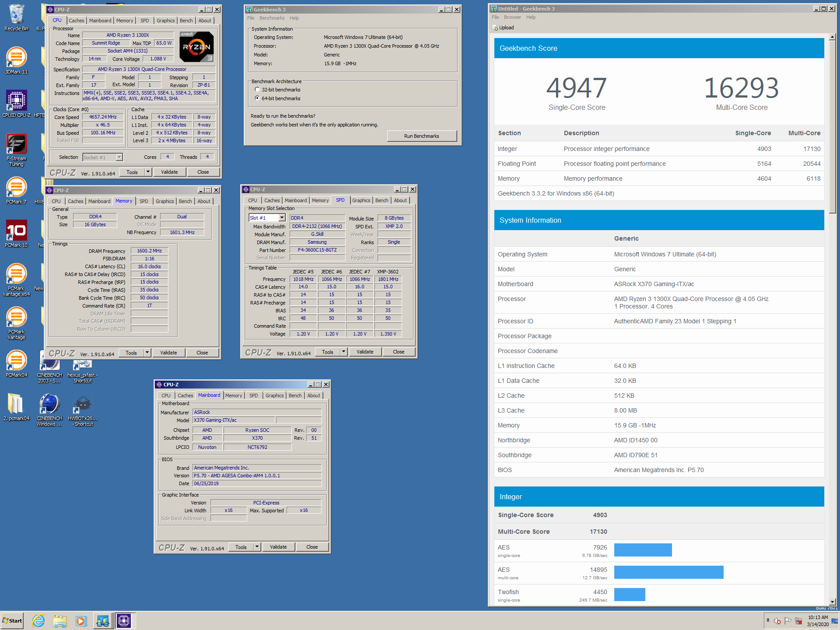Click Validate in the SPD tab window
The width and height of the screenshot is (840, 630).
tap(365, 352)
